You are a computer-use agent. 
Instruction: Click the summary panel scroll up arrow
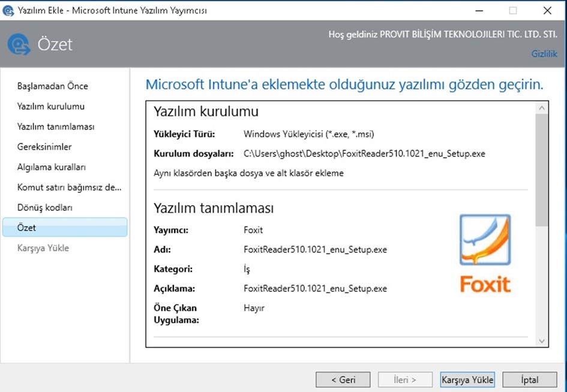click(541, 108)
